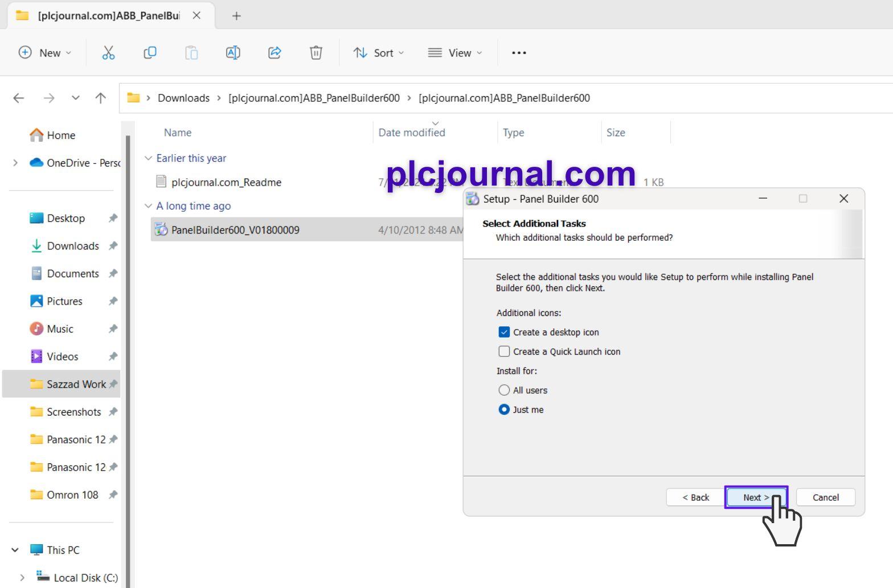Select the plcjournal.com_Readme text file

coord(226,182)
